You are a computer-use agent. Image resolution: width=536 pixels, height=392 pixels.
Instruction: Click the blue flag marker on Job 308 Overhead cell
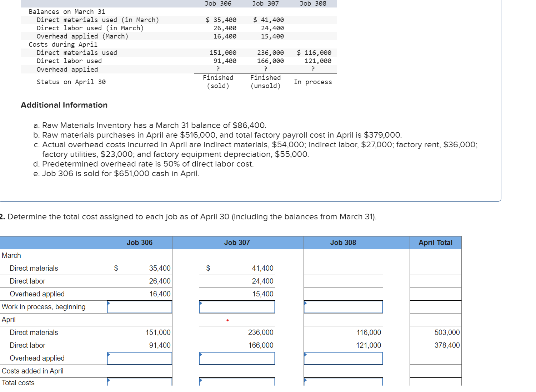tap(305, 354)
